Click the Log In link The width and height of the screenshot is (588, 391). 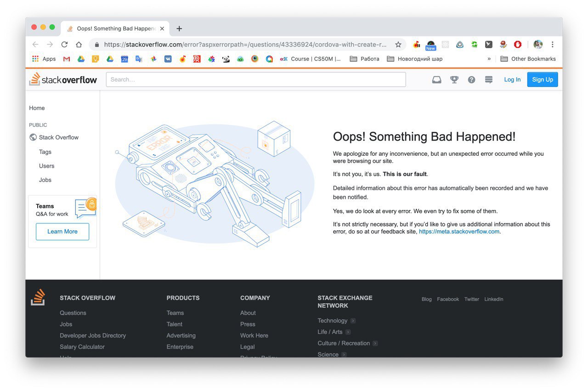(x=512, y=79)
